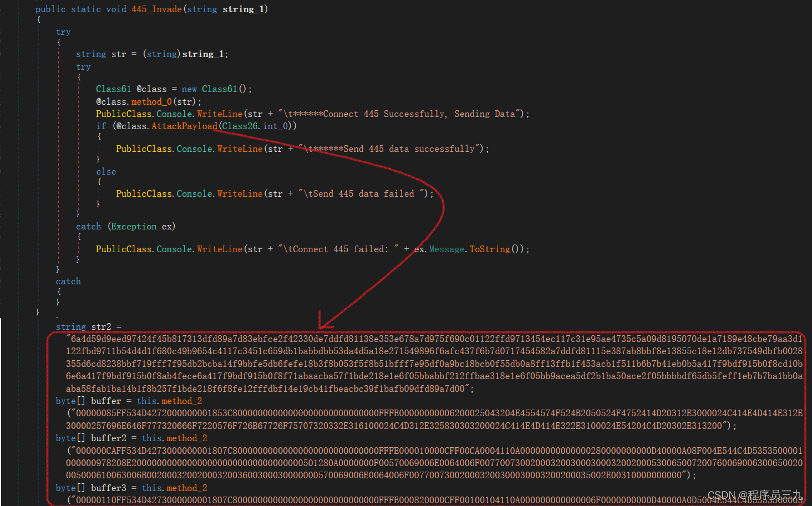Image resolution: width=812 pixels, height=506 pixels.
Task: Go to the AttackPayload method reference
Action: (x=184, y=126)
